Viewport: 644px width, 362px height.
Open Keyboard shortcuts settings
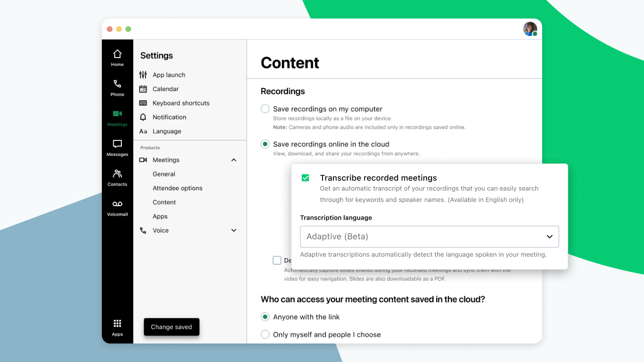click(x=181, y=103)
